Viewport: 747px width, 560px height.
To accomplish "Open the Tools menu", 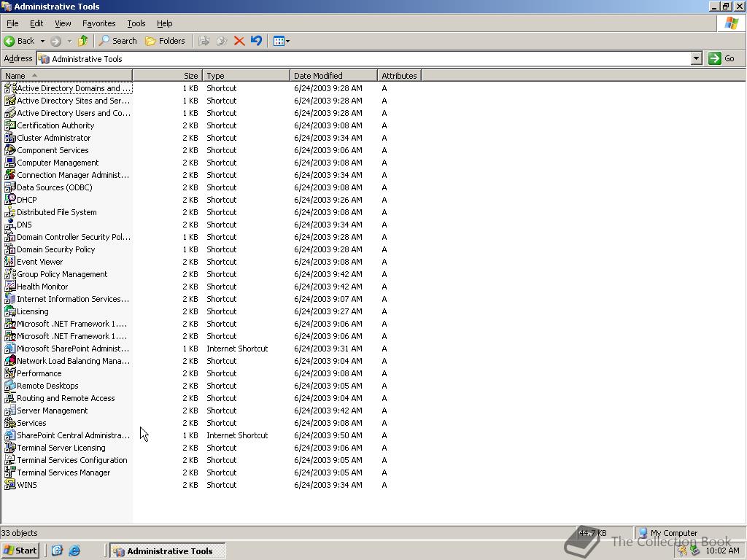I will tap(136, 23).
